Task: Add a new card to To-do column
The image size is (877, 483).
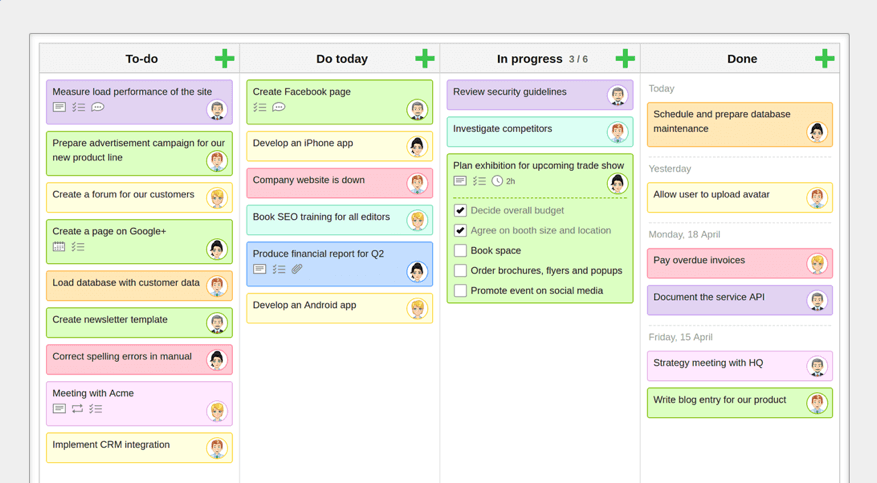Action: (x=224, y=59)
